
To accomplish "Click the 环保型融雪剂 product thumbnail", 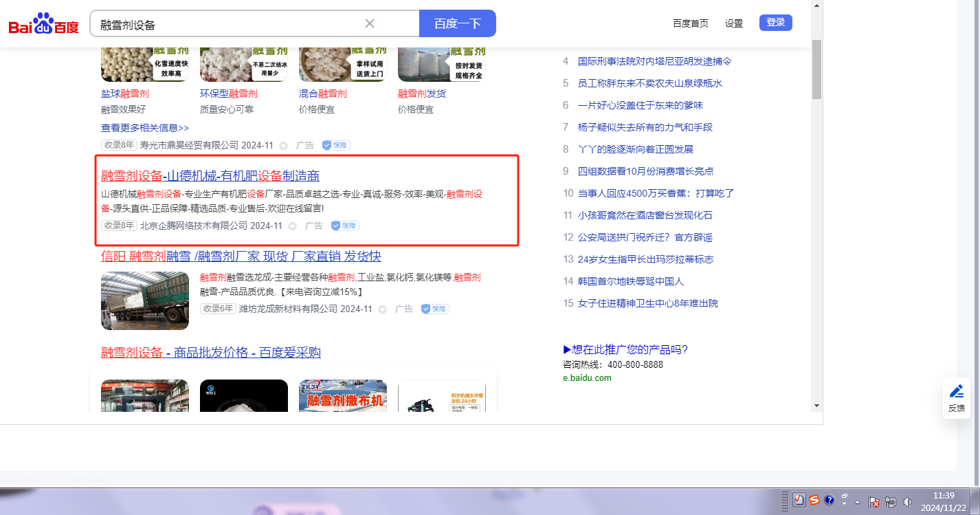I will tap(244, 64).
